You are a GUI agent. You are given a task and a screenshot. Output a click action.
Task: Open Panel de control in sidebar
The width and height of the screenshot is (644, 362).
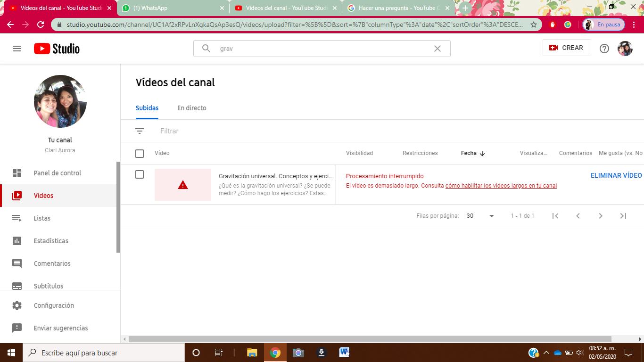58,173
